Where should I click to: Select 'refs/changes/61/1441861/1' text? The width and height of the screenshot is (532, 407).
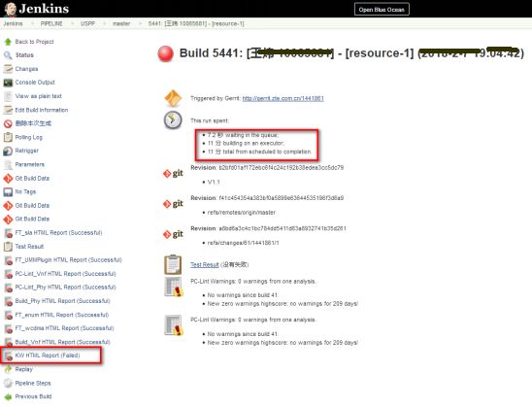pos(244,243)
